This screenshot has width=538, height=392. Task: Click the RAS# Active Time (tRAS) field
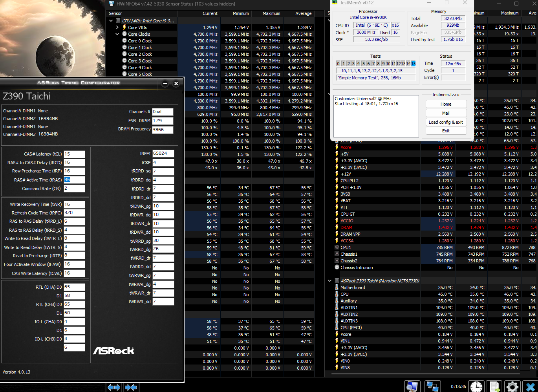coord(74,180)
